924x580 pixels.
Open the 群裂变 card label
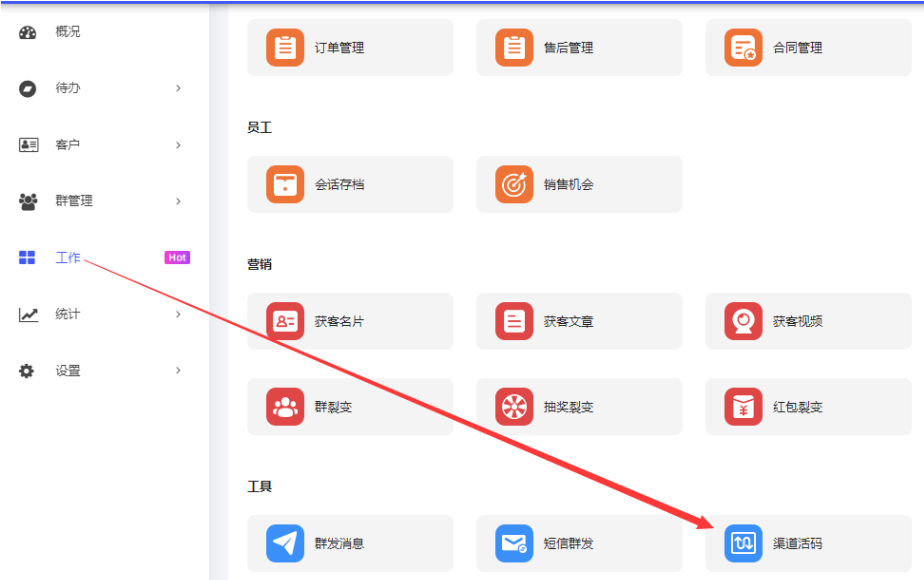pyautogui.click(x=334, y=407)
